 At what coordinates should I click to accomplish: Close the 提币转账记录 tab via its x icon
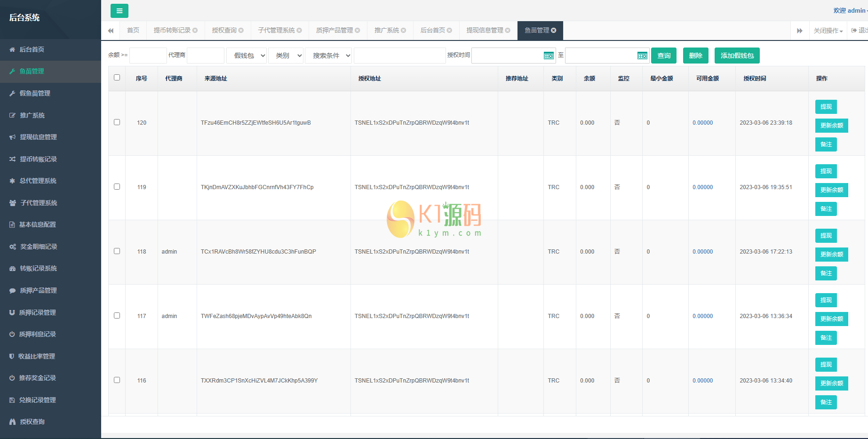(x=195, y=31)
